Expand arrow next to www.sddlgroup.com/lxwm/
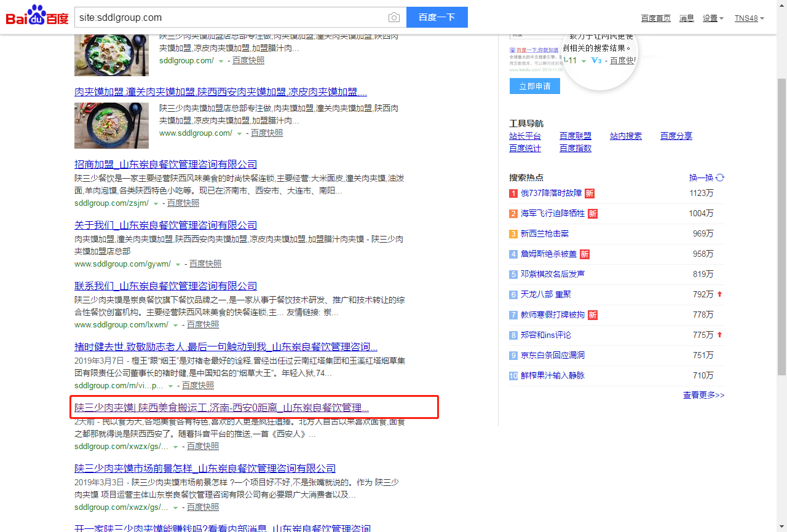 point(175,325)
